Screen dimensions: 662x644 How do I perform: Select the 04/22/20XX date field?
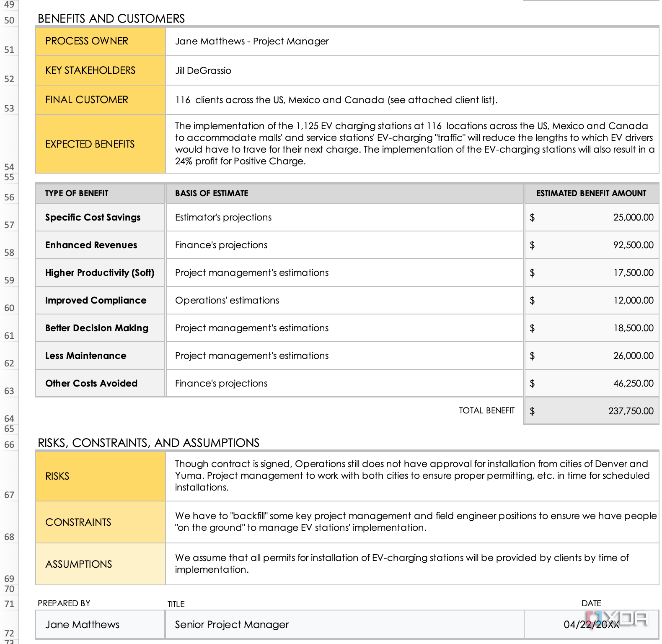(x=592, y=624)
